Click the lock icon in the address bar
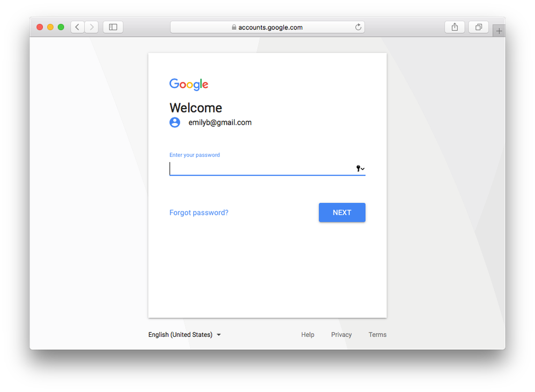This screenshot has height=392, width=535. point(233,27)
